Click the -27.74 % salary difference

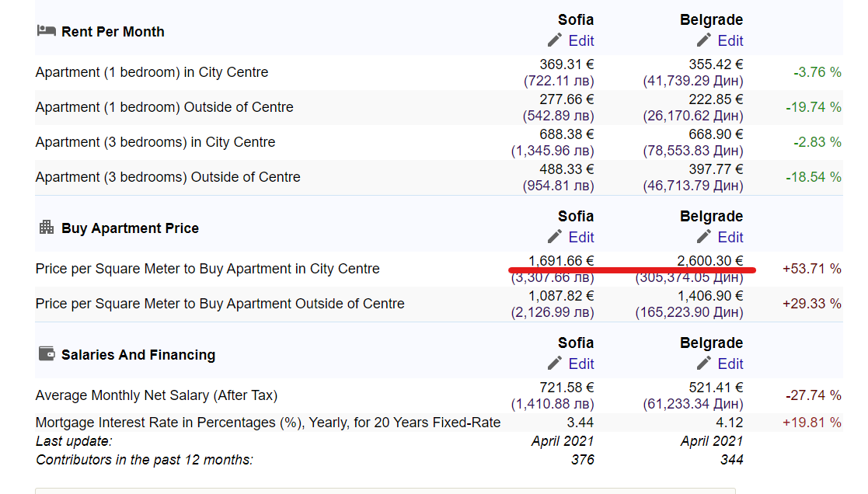click(x=814, y=395)
